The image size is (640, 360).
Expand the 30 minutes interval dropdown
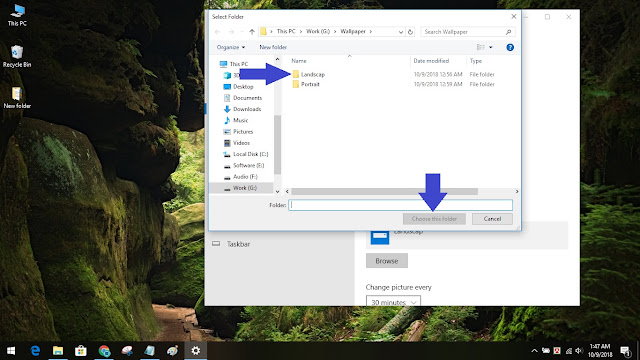(x=393, y=302)
